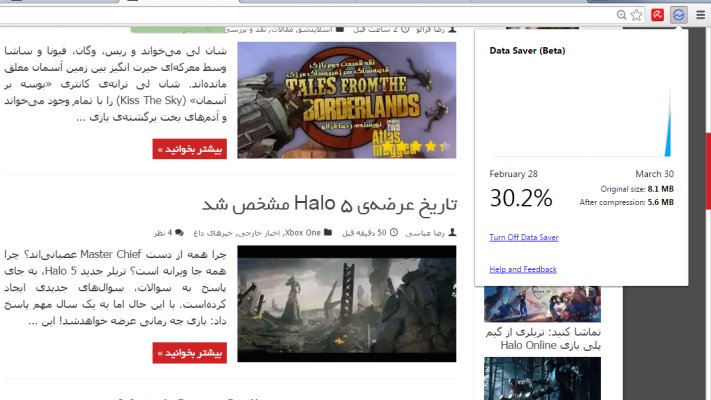Click the author person icon on Halo 5 post
The height and width of the screenshot is (400, 711).
(453, 233)
